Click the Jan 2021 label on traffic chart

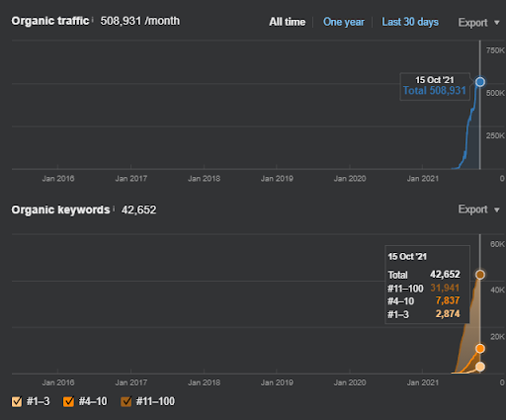(423, 179)
